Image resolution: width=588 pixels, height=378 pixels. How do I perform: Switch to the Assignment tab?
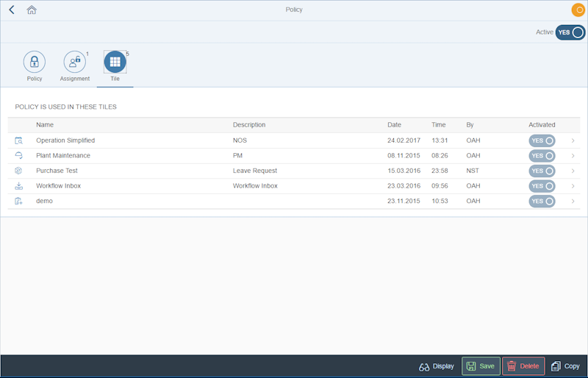coord(75,66)
